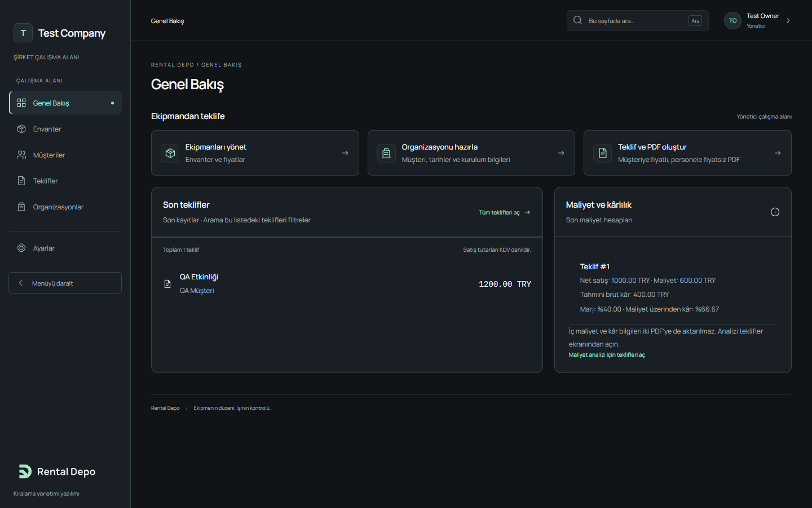Focus the Bu sayfada ara search field
Image resolution: width=812 pixels, height=508 pixels.
(x=637, y=20)
